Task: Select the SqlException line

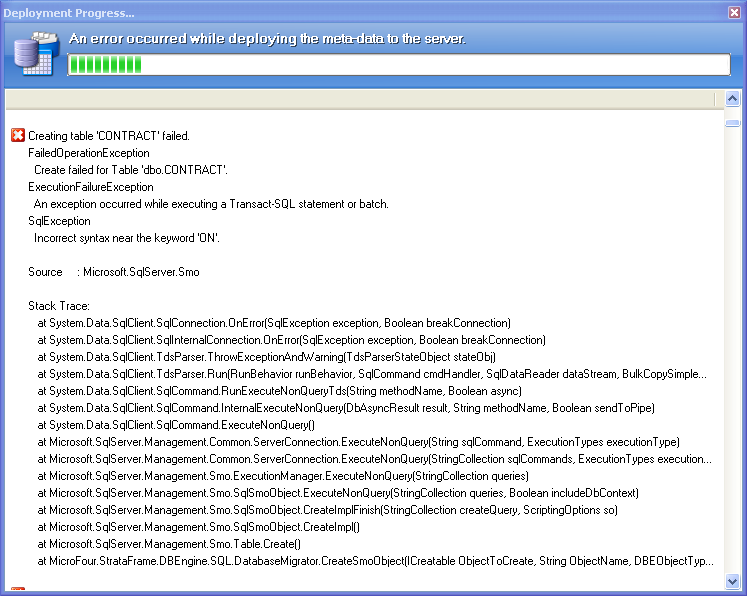Action: [59, 221]
